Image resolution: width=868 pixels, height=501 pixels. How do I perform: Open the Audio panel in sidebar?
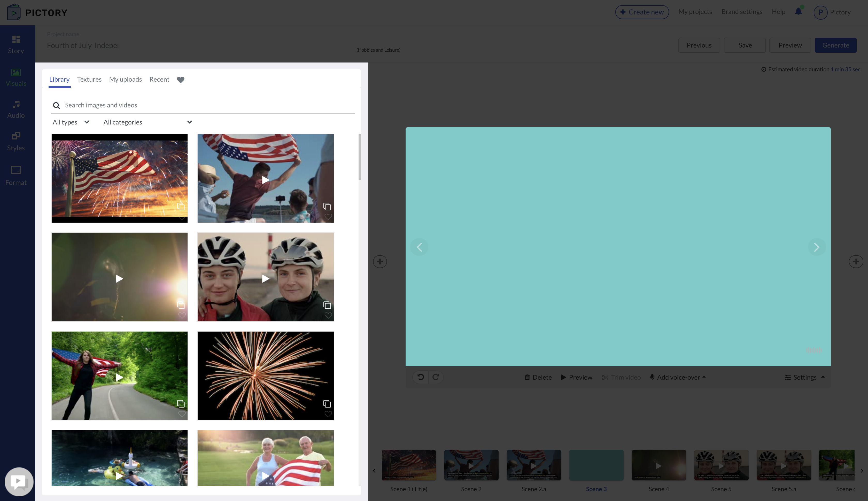(x=16, y=109)
